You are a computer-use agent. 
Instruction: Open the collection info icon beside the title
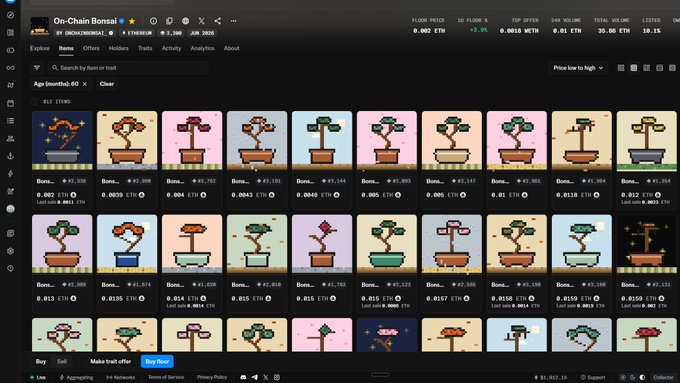click(x=154, y=21)
